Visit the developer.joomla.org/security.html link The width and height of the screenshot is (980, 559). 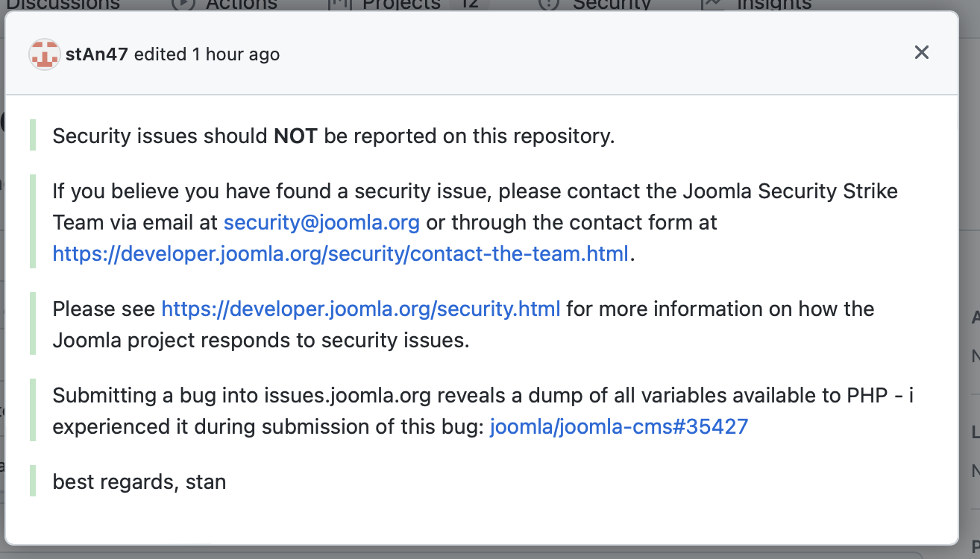[361, 309]
